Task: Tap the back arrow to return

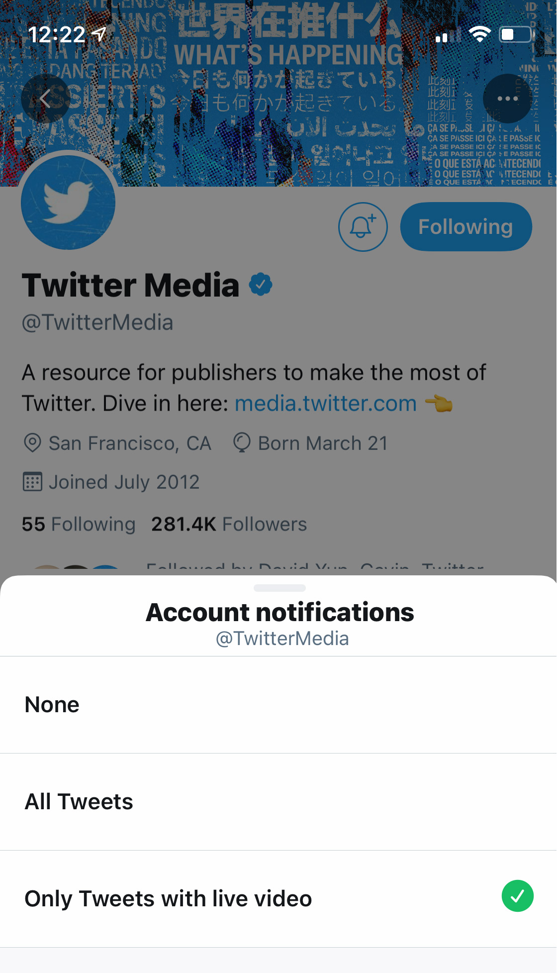Action: (x=46, y=98)
